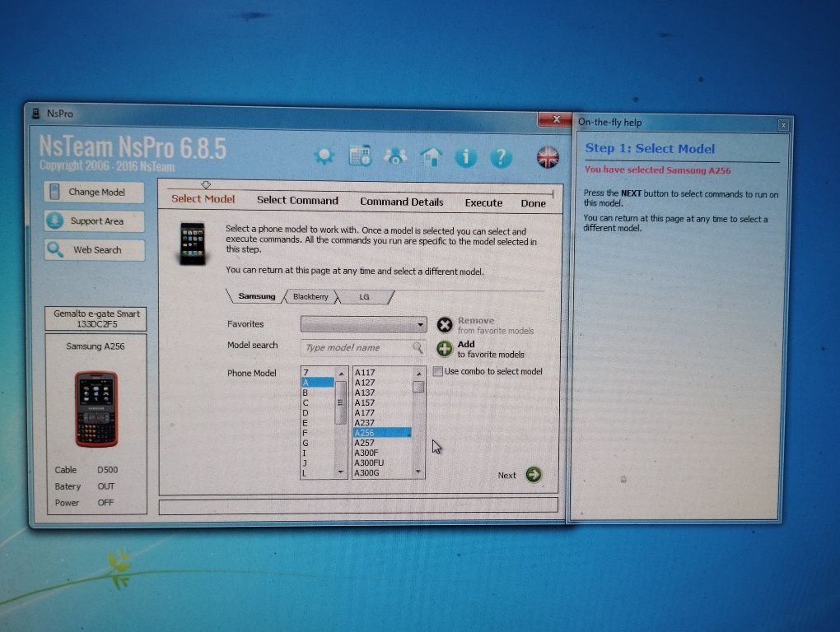The image size is (840, 632).
Task: Open the Favorites dropdown
Action: [x=364, y=324]
